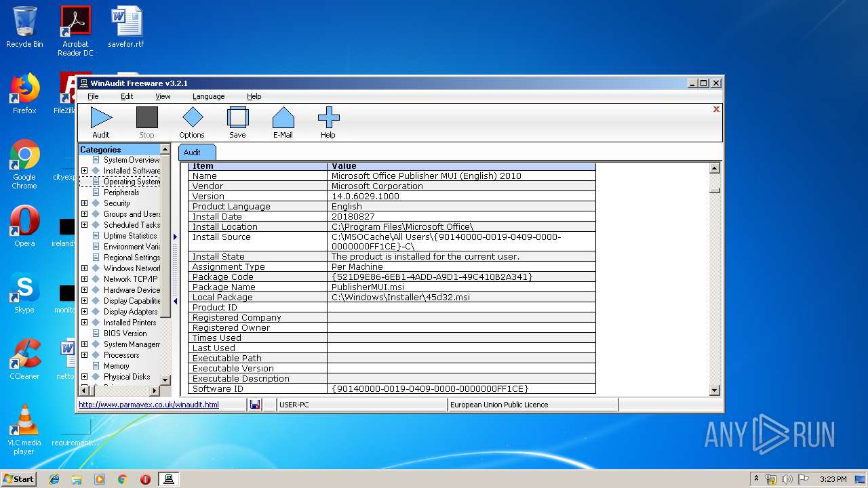
Task: Click Chrome icon in taskbar
Action: 122,479
